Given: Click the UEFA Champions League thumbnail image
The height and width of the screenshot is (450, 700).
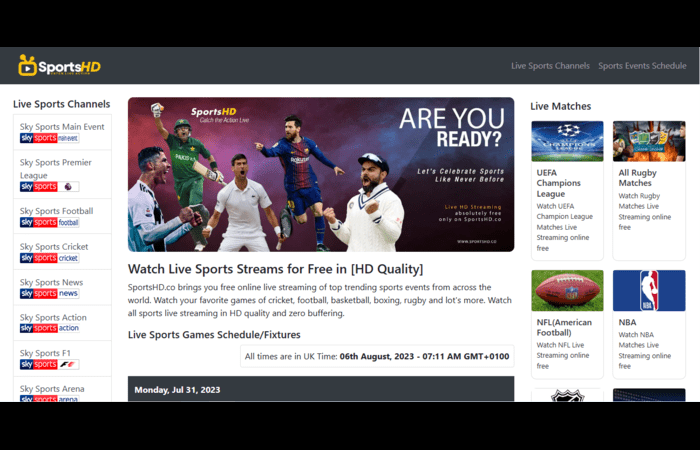Looking at the screenshot, I should click(567, 141).
